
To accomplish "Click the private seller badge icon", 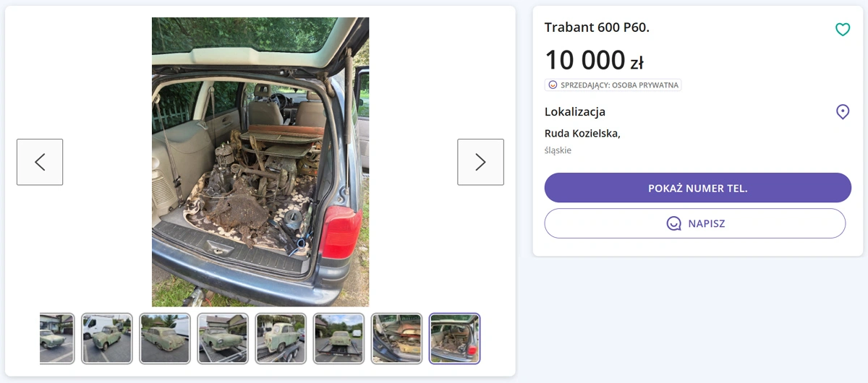I will pos(553,85).
